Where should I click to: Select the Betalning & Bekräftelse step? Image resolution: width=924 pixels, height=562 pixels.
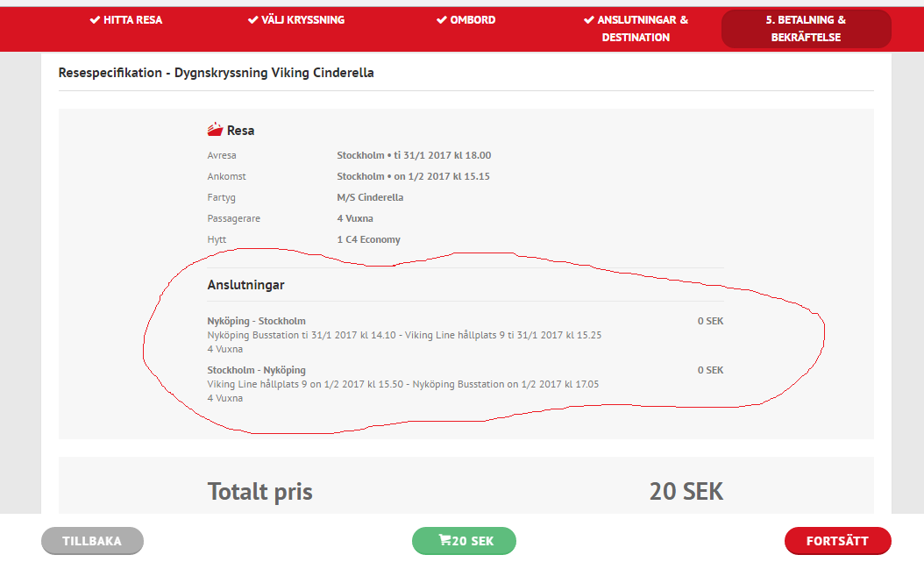[x=807, y=28]
